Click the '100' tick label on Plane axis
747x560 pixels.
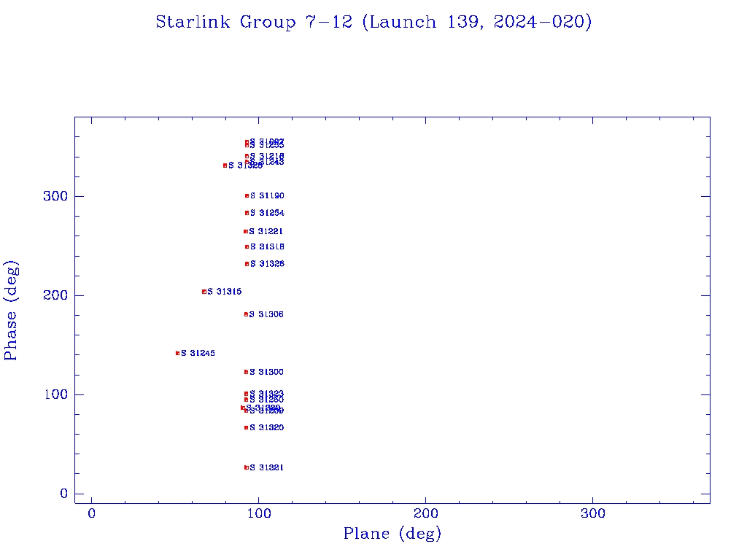(x=259, y=513)
